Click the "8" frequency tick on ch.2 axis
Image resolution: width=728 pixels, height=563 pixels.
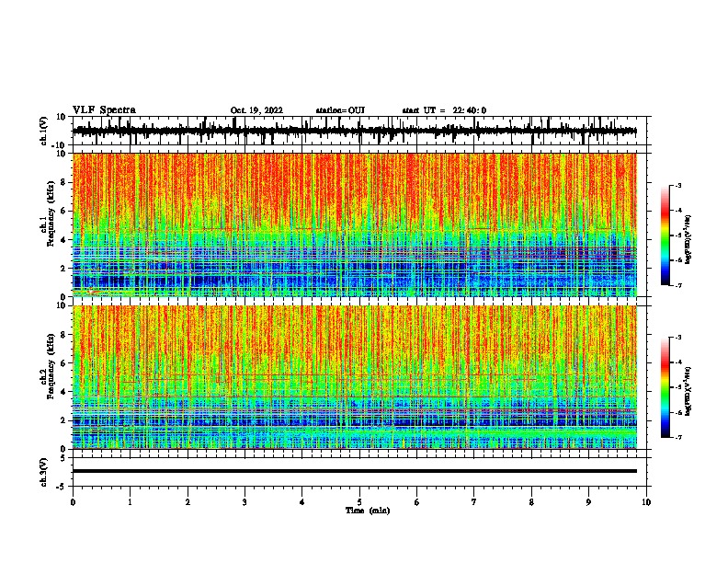click(64, 335)
